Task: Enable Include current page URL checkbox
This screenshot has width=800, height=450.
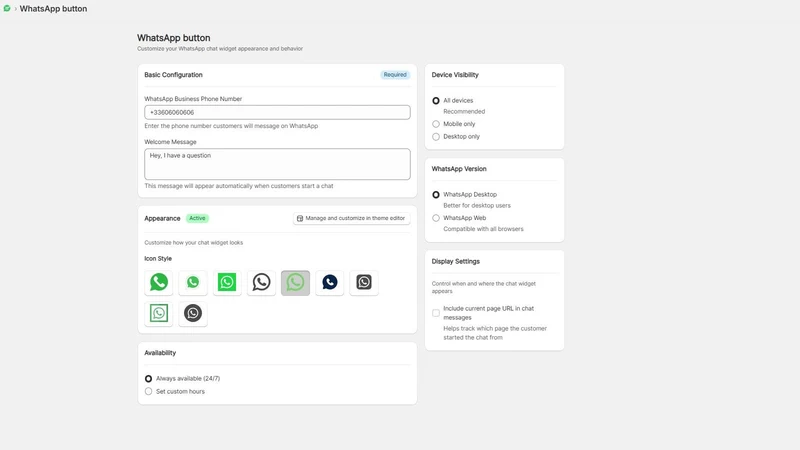Action: 436,313
